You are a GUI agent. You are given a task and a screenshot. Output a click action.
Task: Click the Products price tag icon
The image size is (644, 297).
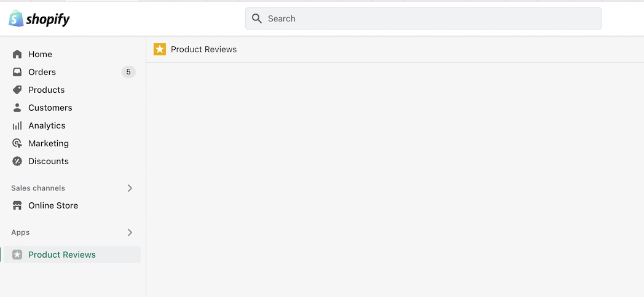[x=17, y=90]
